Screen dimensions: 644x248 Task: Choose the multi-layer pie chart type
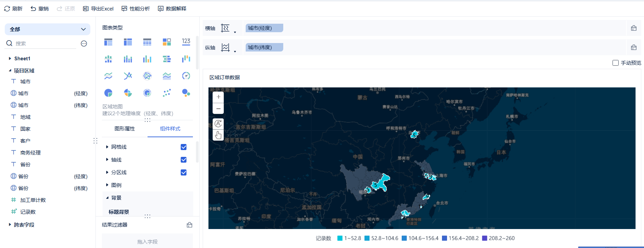147,93
